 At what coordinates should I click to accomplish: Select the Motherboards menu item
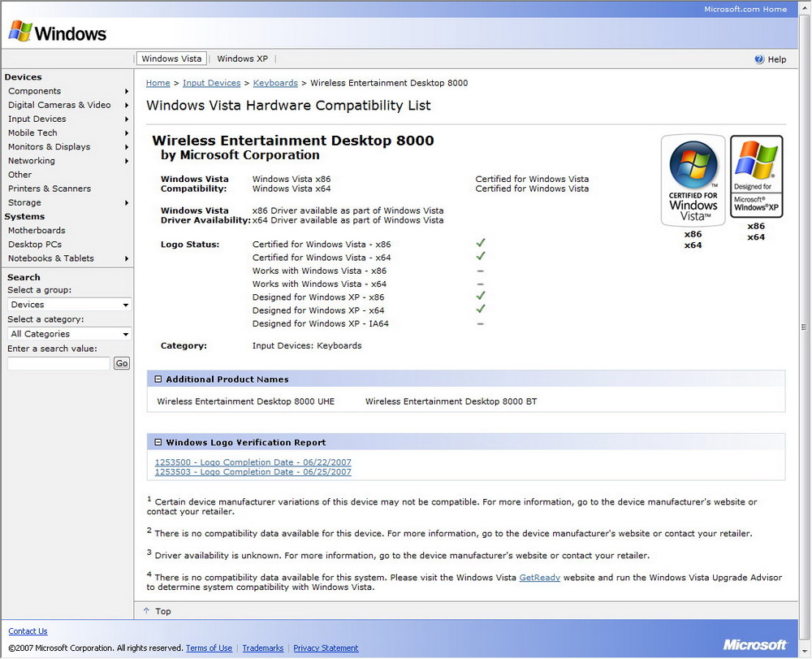tap(37, 231)
